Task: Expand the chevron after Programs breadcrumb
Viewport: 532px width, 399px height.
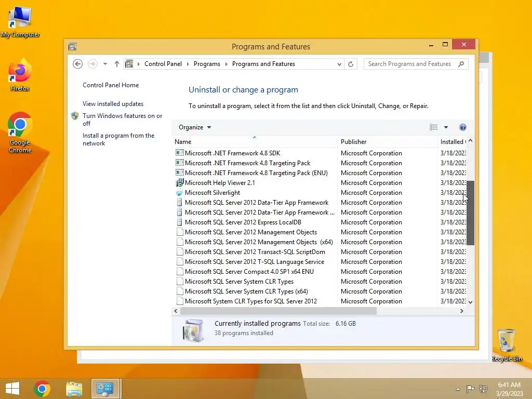Action: pos(227,64)
